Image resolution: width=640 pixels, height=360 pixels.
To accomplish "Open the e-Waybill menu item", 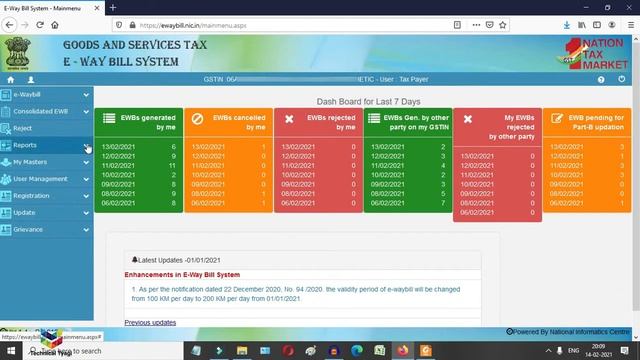I will (47, 95).
